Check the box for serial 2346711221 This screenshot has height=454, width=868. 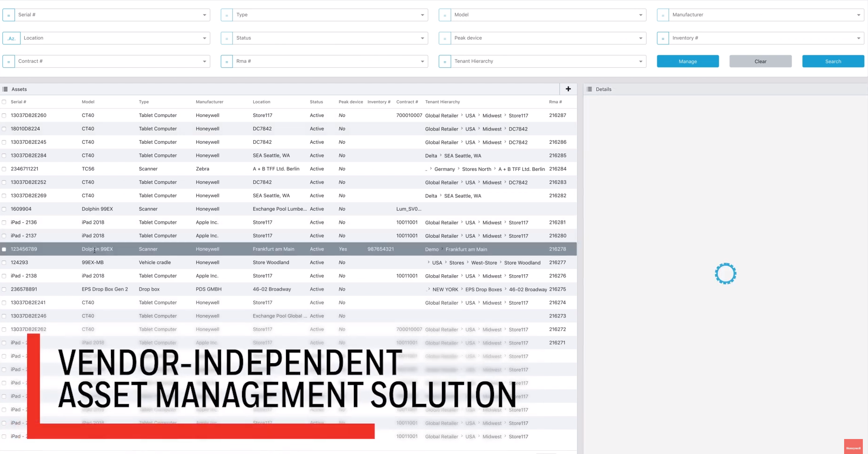(4, 169)
